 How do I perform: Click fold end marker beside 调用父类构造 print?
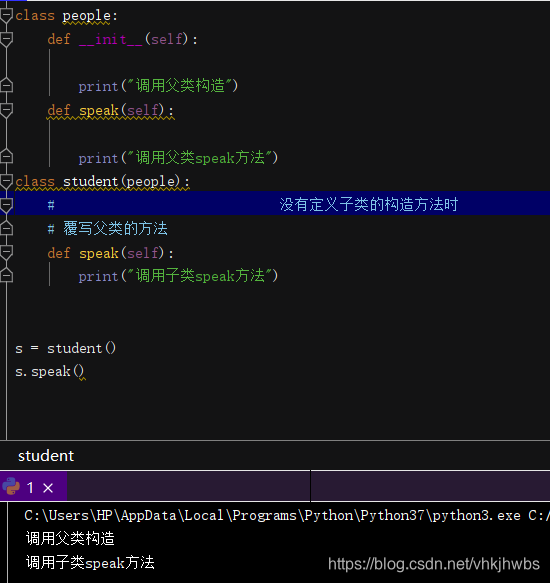click(6, 86)
